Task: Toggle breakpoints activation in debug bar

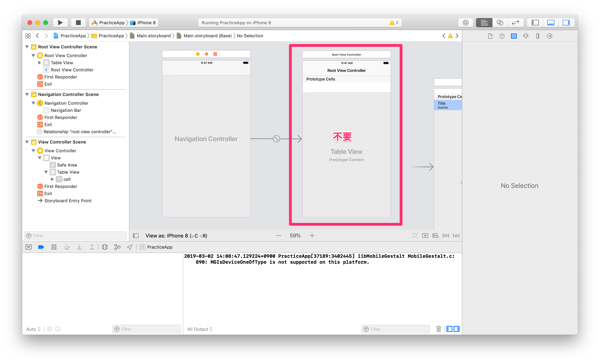Action: (41, 247)
